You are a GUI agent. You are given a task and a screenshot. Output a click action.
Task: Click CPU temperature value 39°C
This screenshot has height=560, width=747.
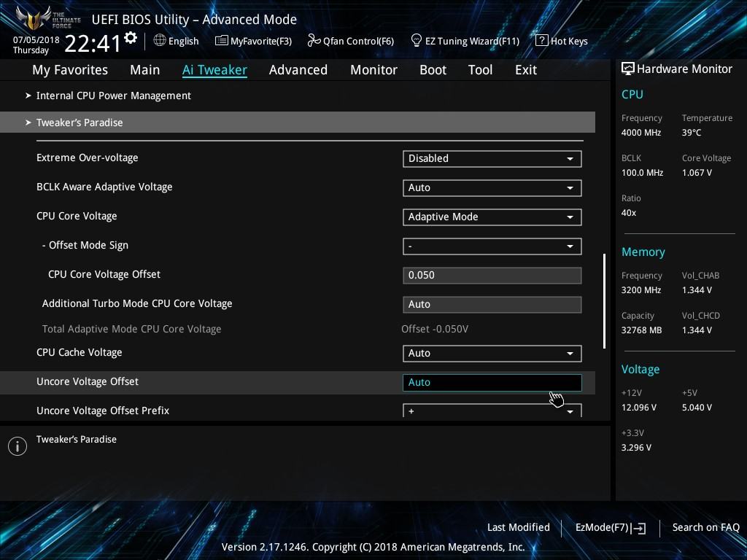(x=692, y=133)
